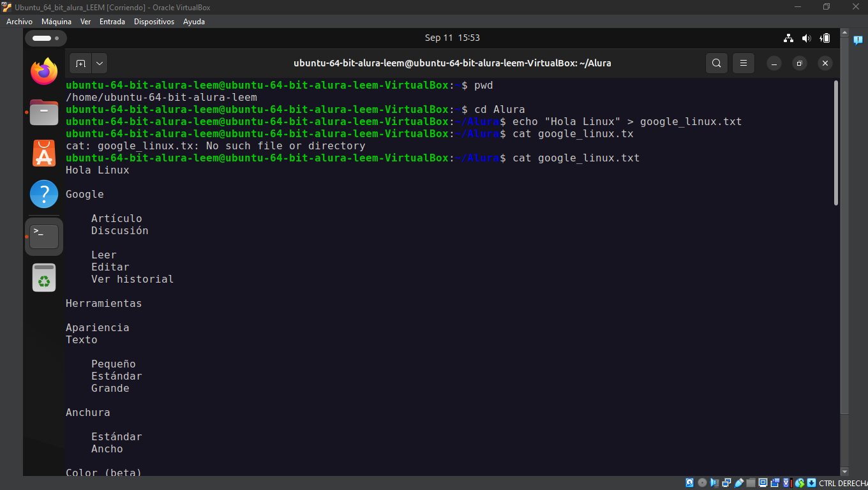Click the 'cd Alura' command text

[499, 110]
